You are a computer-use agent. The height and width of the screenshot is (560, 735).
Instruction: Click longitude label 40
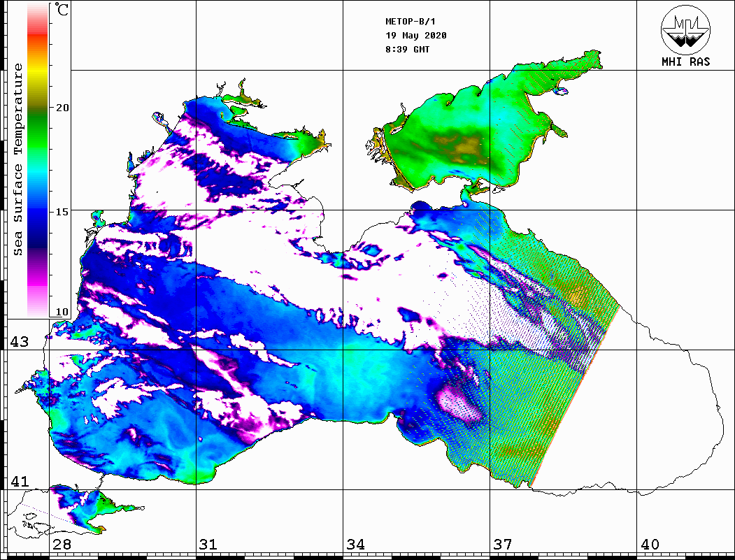click(650, 545)
